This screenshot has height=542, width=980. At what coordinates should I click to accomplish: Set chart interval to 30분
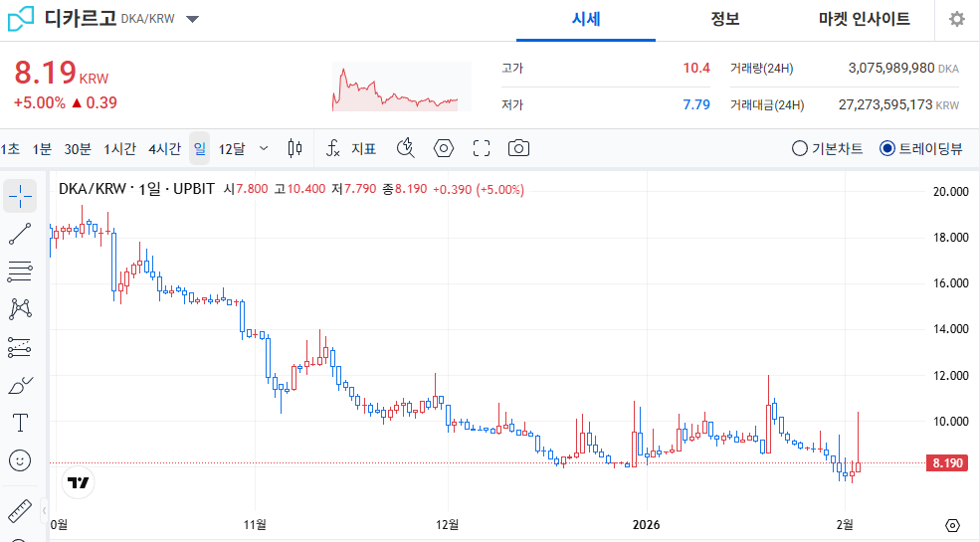(x=78, y=148)
